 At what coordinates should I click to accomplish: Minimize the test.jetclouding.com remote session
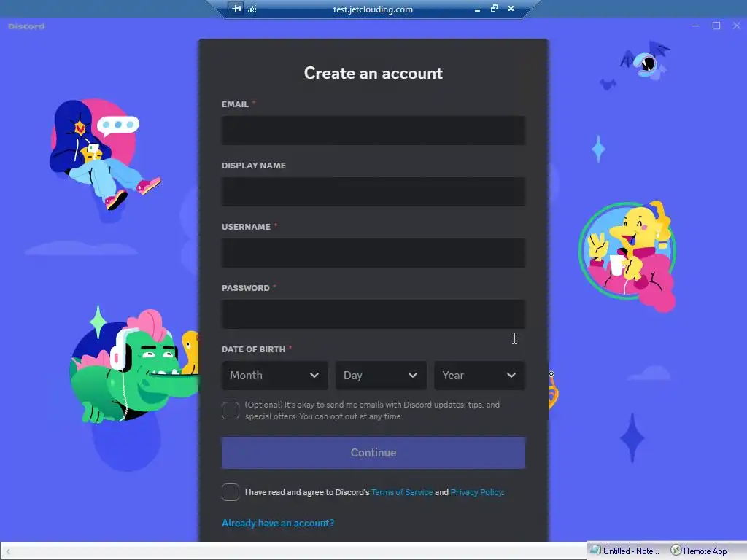[x=477, y=9]
